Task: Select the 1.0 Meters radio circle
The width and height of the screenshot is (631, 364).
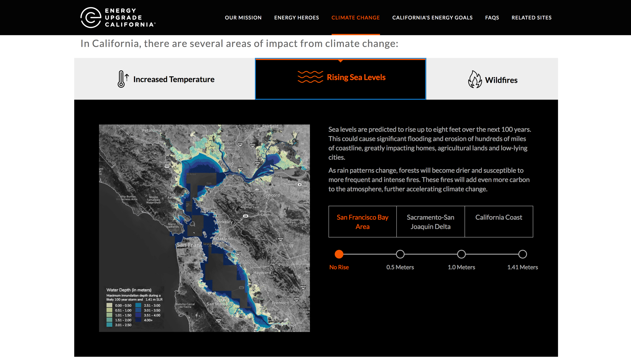Action: (461, 254)
